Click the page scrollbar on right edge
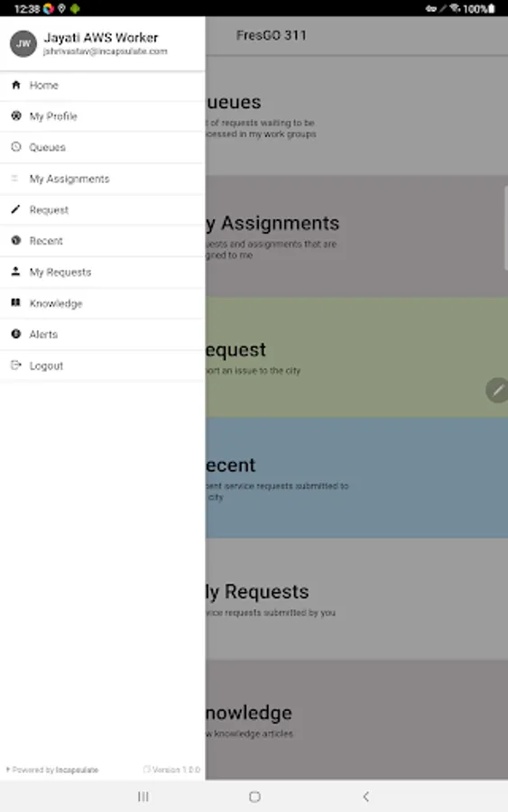Viewport: 508px width, 812px height. coord(506,228)
